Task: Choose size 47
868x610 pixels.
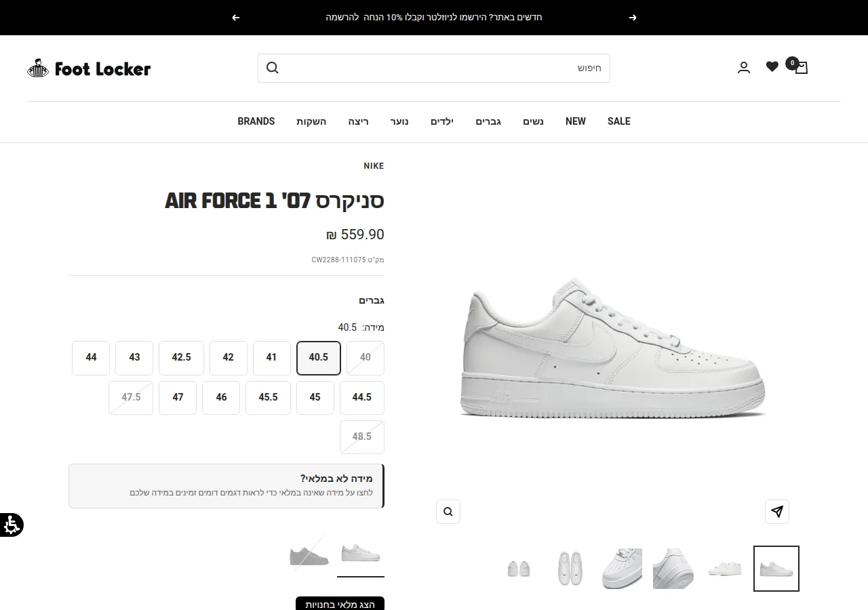Action: [178, 398]
